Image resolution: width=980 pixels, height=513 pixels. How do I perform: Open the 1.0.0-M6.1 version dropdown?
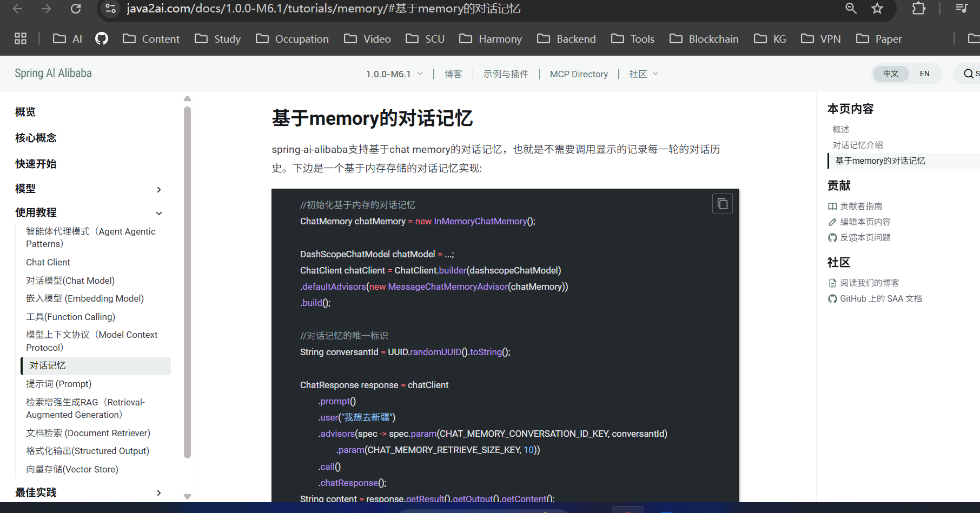(395, 74)
